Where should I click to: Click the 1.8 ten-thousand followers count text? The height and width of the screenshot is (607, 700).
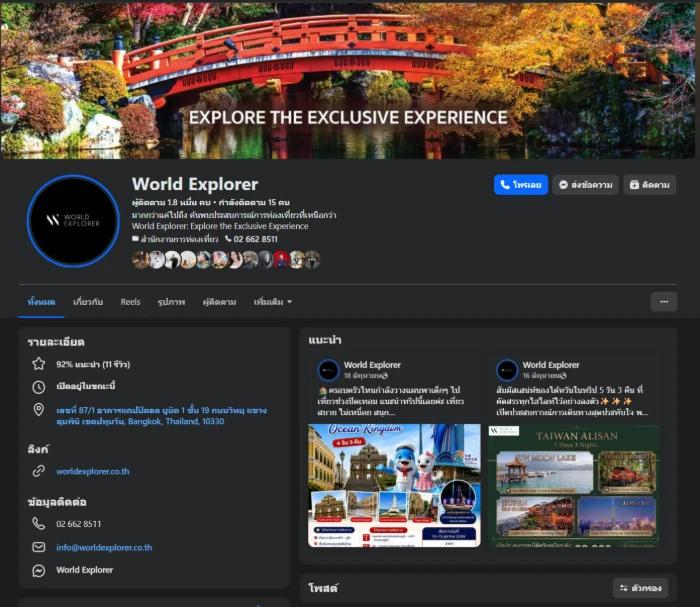171,202
